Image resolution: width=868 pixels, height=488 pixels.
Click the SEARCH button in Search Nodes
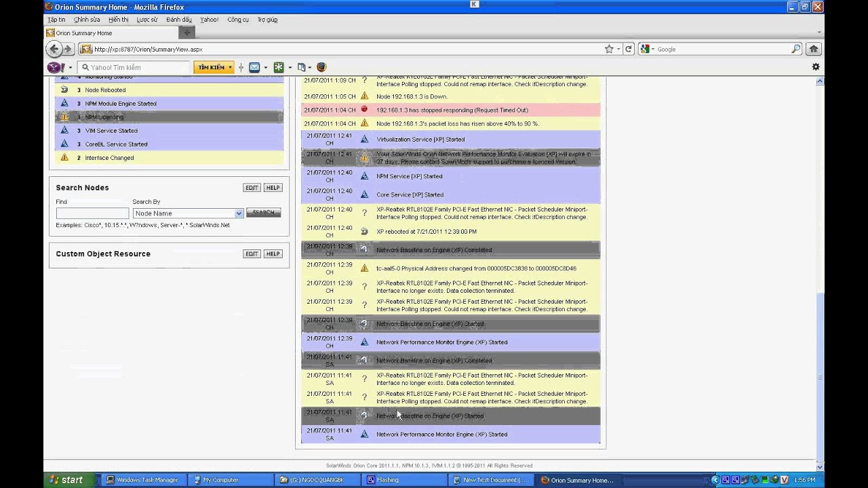point(263,213)
